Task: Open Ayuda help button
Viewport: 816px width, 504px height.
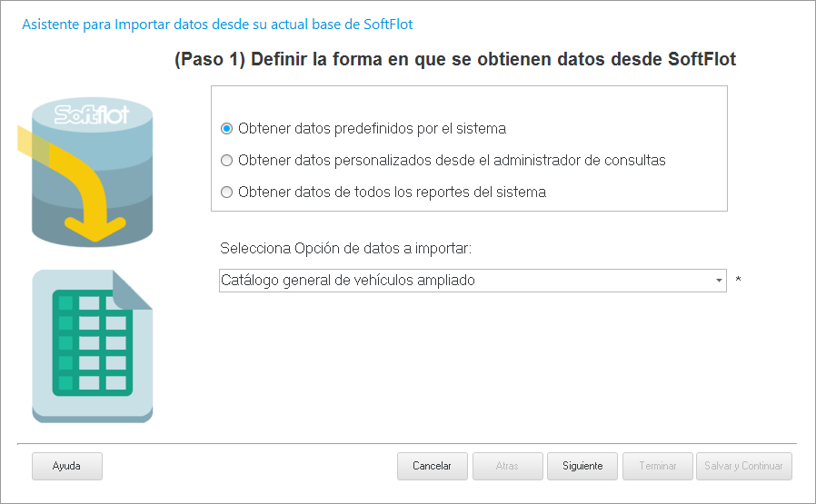Action: (x=66, y=466)
